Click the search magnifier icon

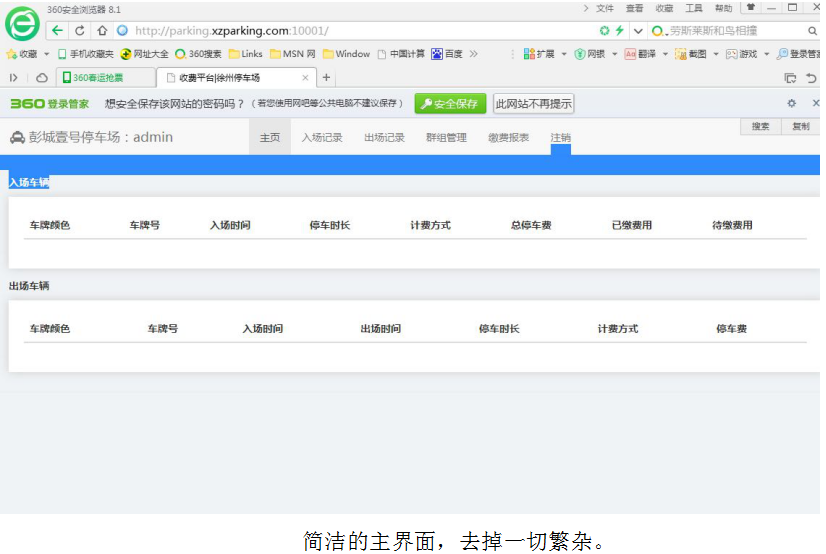pos(812,31)
